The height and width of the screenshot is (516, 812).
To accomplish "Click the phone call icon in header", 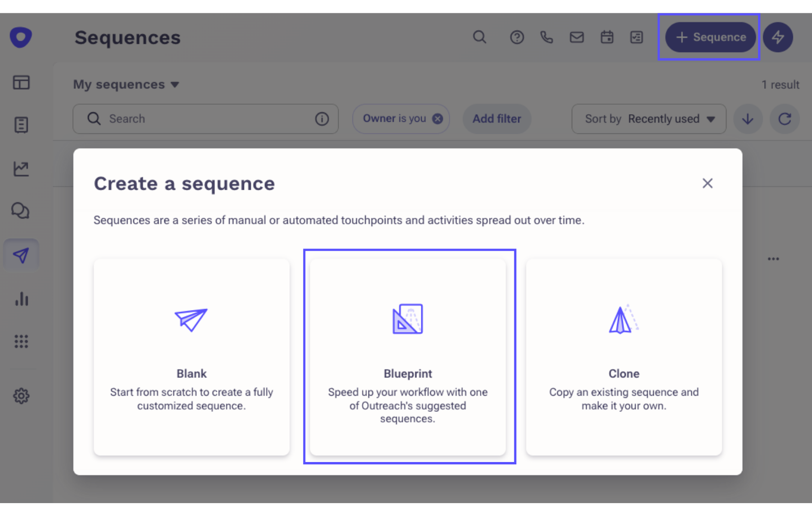I will pos(546,37).
